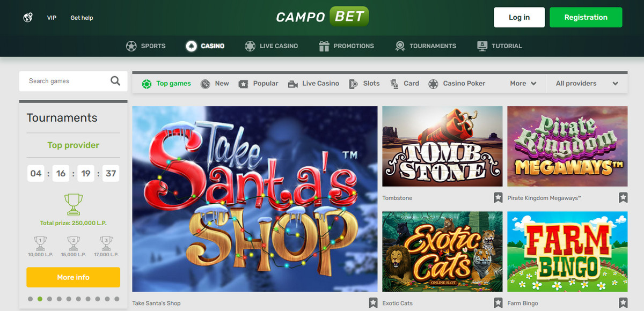Click the yellow More info button
Image resolution: width=644 pixels, height=311 pixels.
coord(74,277)
